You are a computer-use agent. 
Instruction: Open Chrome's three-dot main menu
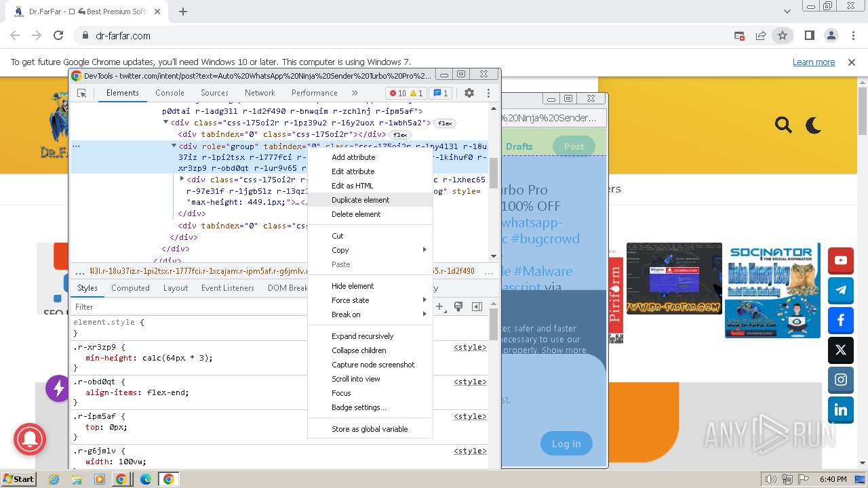click(x=852, y=35)
